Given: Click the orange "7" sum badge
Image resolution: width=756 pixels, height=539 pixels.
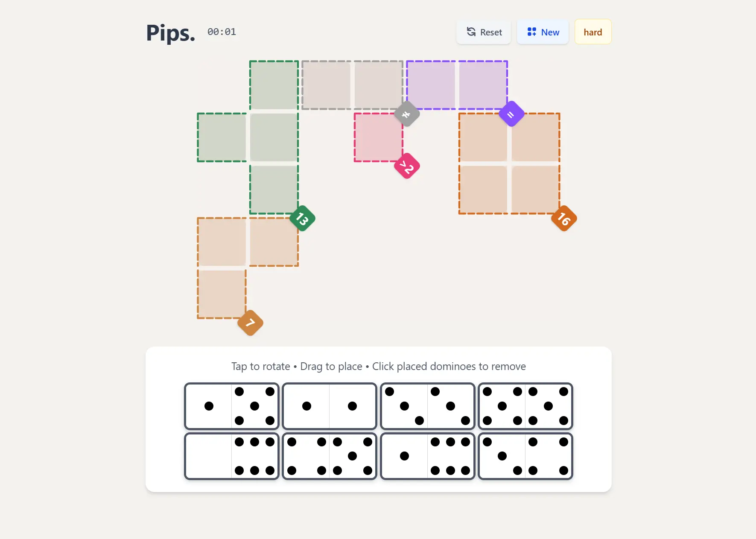Looking at the screenshot, I should (x=250, y=323).
